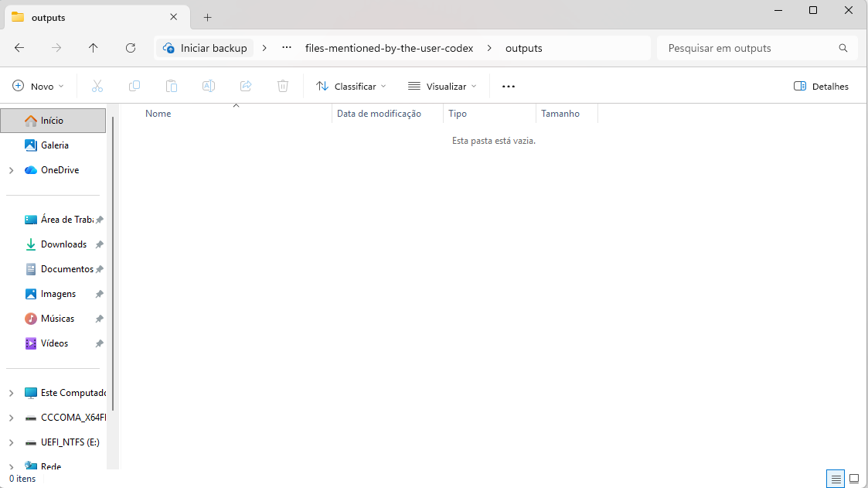Click the search magnifier icon
Viewport: 868px width, 488px height.
(x=843, y=48)
